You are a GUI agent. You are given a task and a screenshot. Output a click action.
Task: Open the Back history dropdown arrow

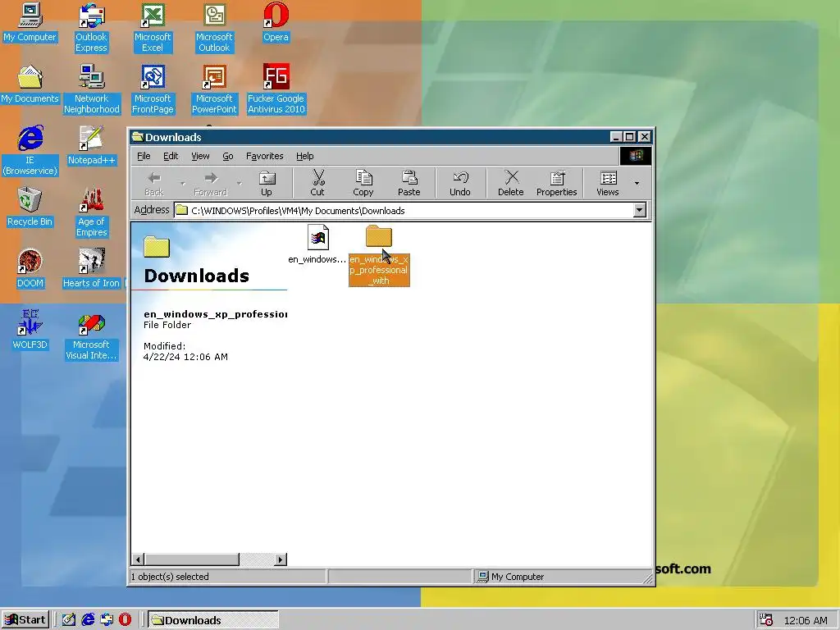point(183,183)
